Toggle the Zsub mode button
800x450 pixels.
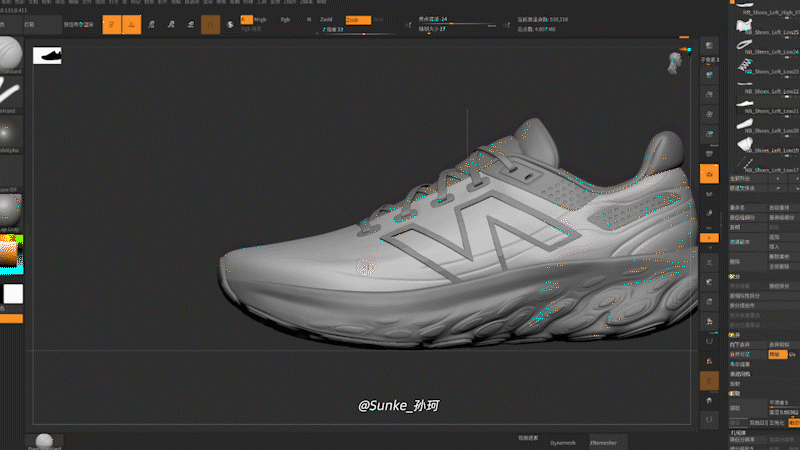[x=358, y=20]
